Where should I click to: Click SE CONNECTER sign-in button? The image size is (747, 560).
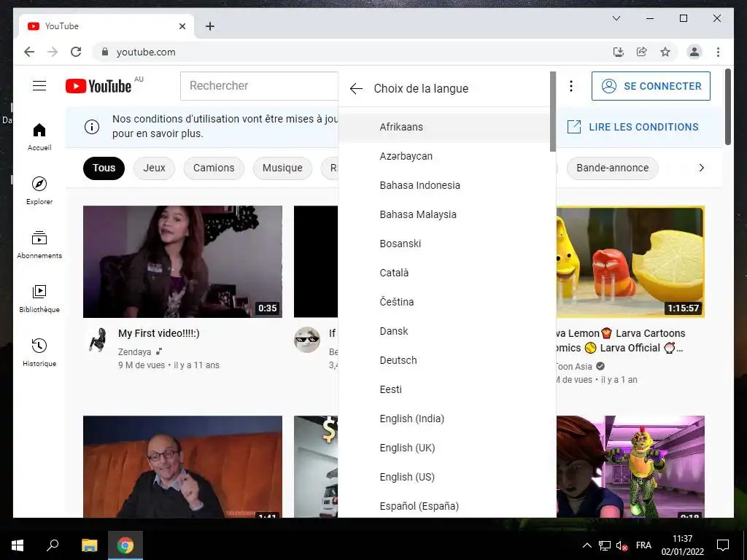[x=651, y=86]
